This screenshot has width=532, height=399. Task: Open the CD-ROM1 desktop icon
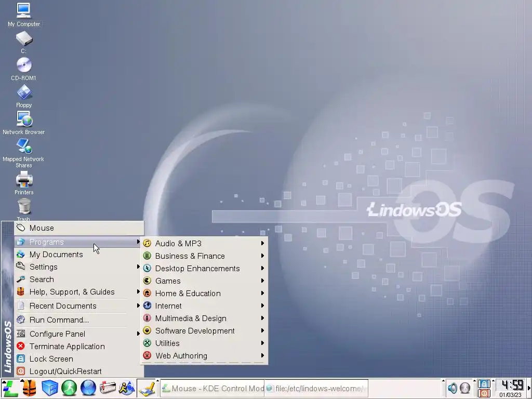[24, 69]
